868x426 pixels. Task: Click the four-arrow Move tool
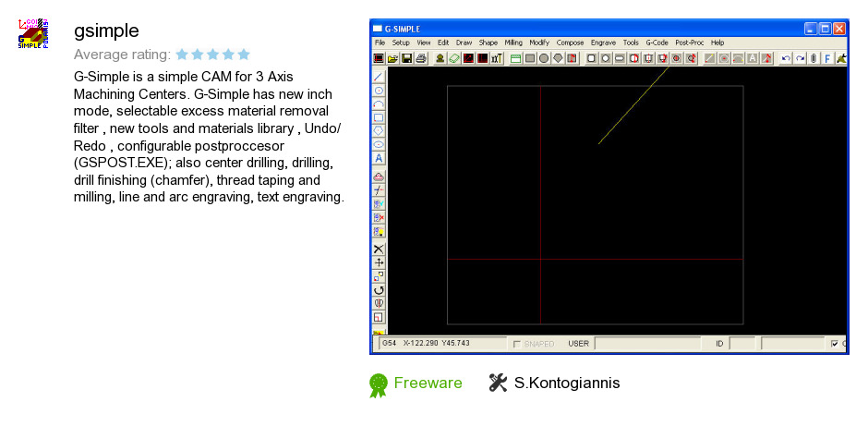click(x=379, y=262)
